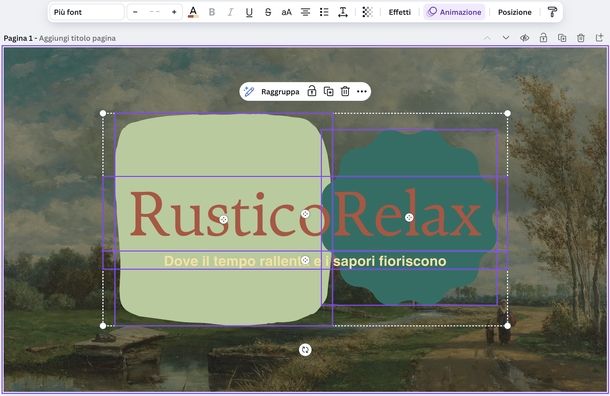Viewport: 610px width, 396px height.
Task: Open more options three-dot menu
Action: click(362, 91)
